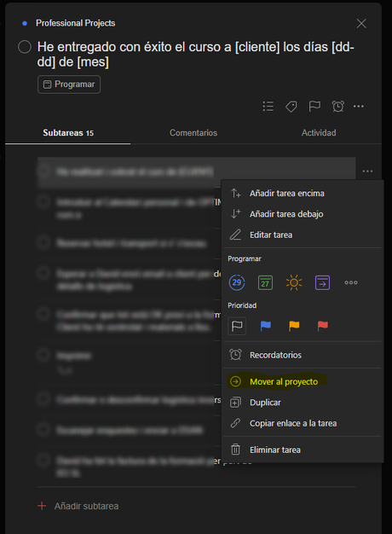Close the task detail dialog
The width and height of the screenshot is (392, 534).
[x=361, y=24]
